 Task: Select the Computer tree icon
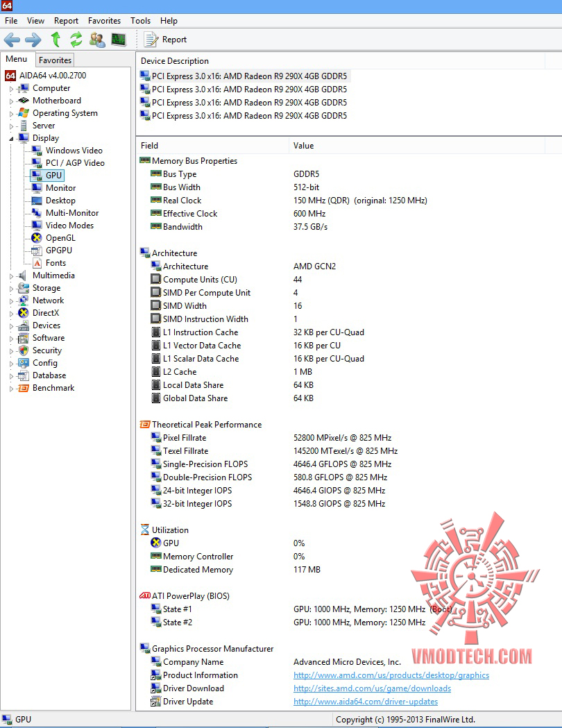[x=23, y=88]
